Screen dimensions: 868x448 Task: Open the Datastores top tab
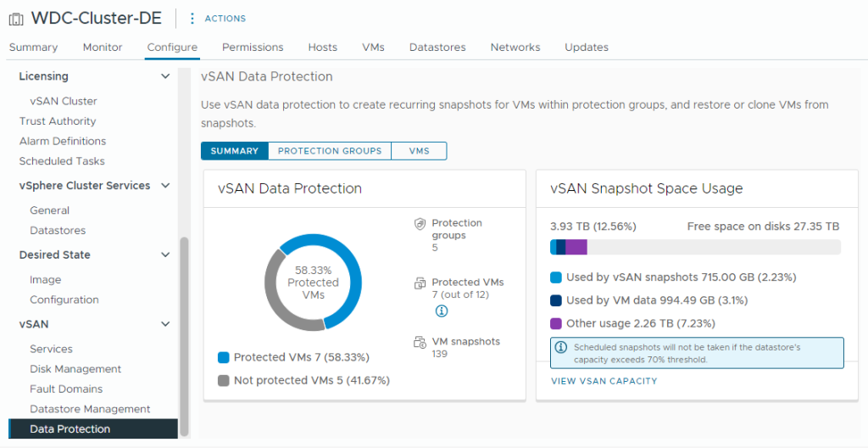[437, 48]
